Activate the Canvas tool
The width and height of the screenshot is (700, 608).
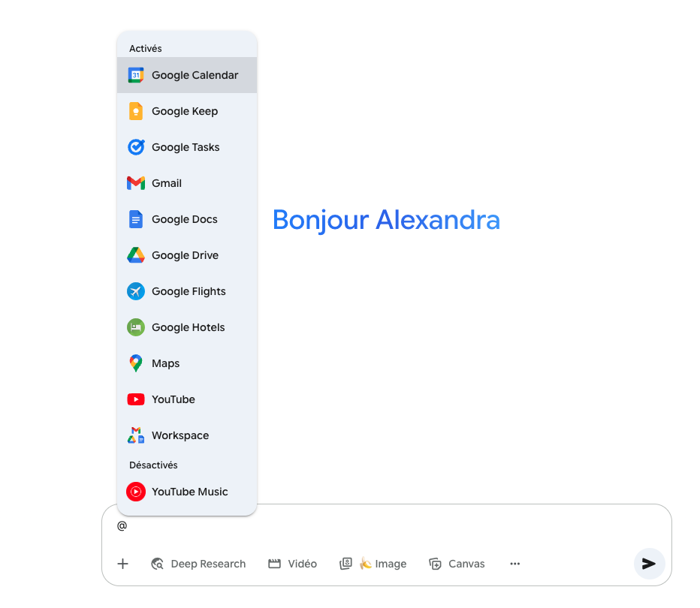[457, 564]
